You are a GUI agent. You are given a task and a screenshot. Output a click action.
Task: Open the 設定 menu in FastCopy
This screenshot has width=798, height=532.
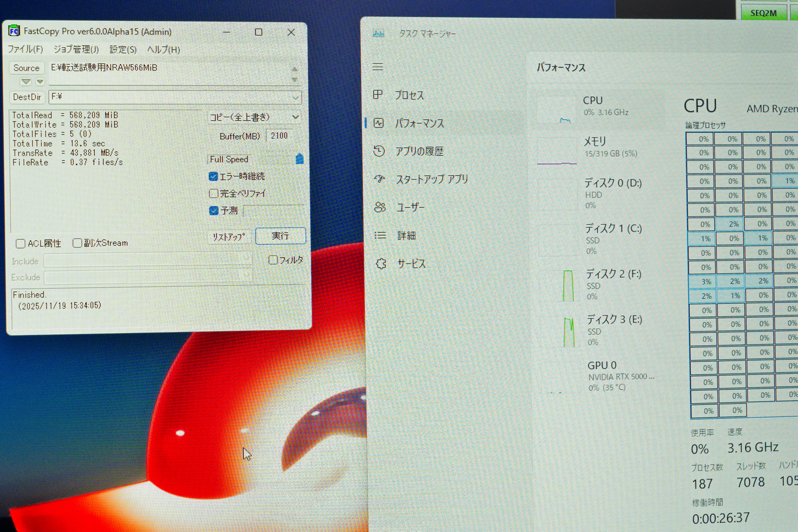pyautogui.click(x=122, y=49)
